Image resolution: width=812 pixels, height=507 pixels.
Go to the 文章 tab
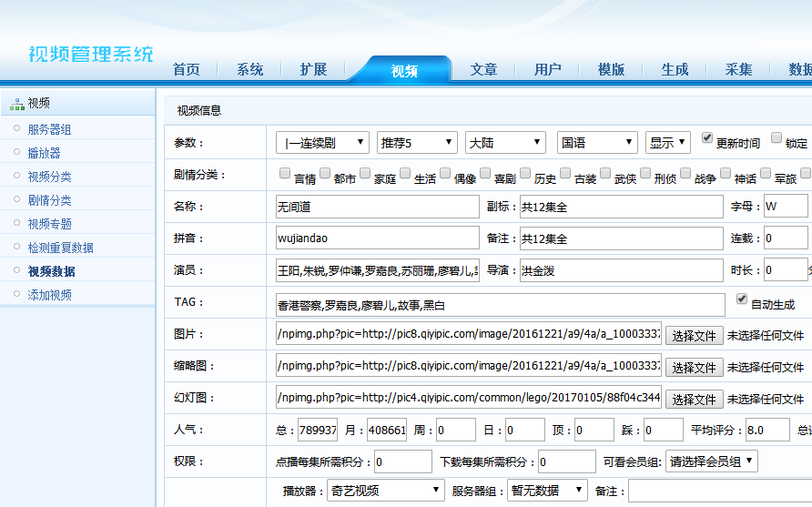483,69
